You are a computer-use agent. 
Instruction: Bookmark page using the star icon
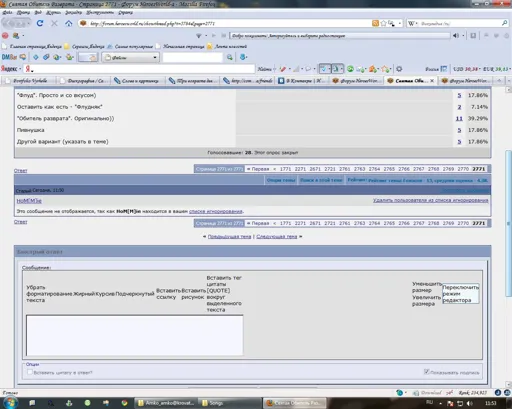coord(383,23)
